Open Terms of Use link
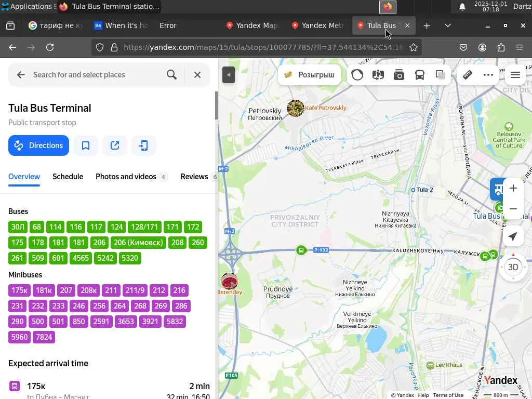The image size is (532, 399). coord(448,395)
